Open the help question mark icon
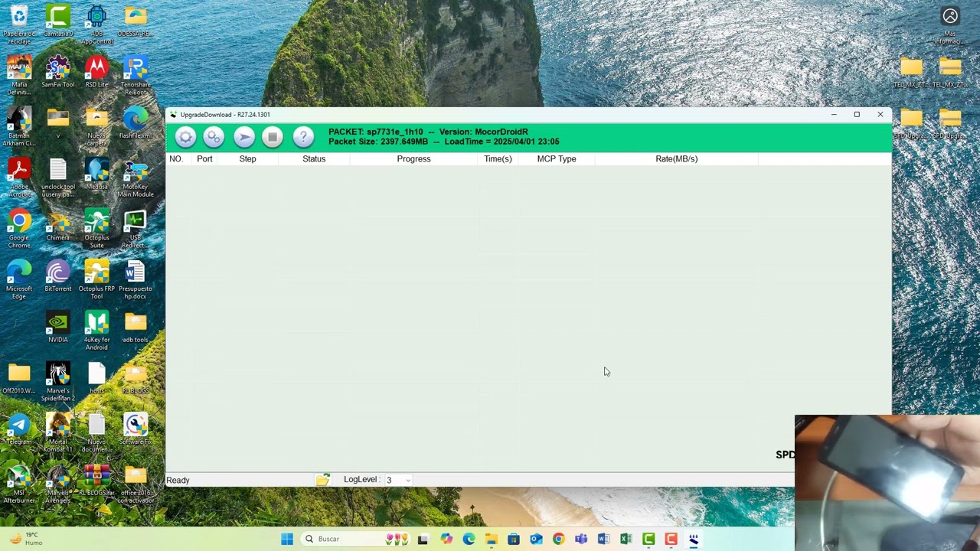 pyautogui.click(x=303, y=137)
